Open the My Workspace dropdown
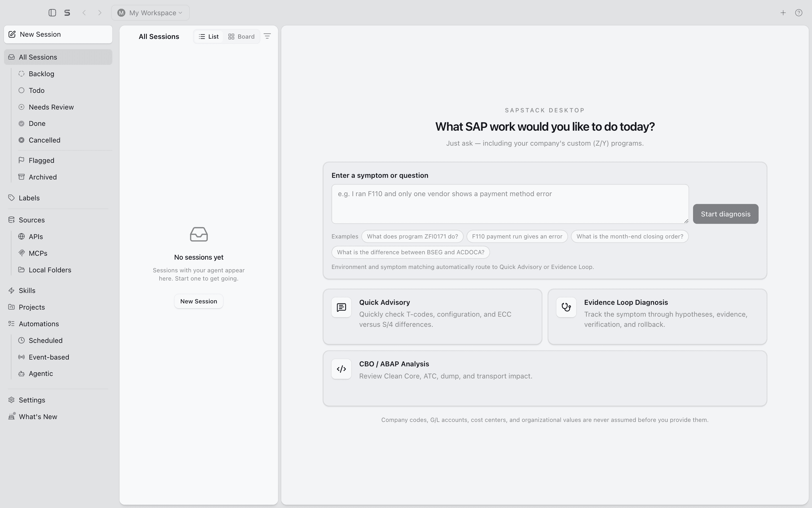This screenshot has width=812, height=508. (x=150, y=13)
